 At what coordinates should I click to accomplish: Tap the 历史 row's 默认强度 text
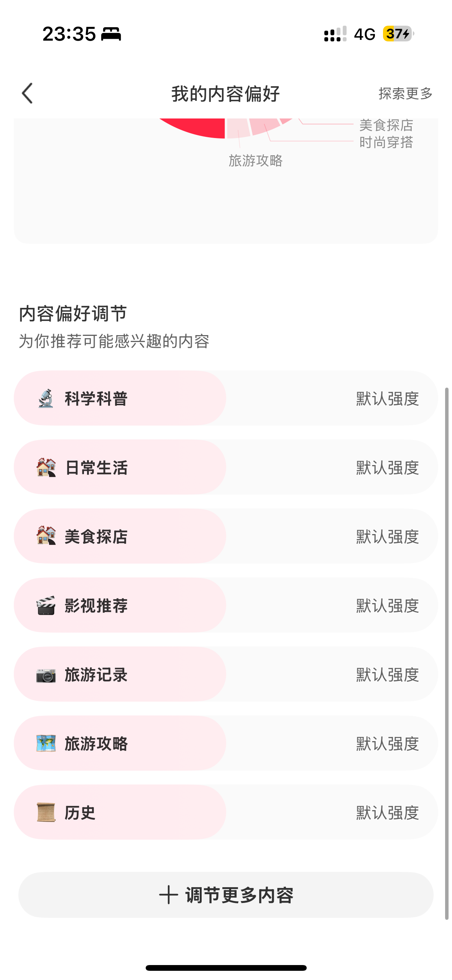387,813
